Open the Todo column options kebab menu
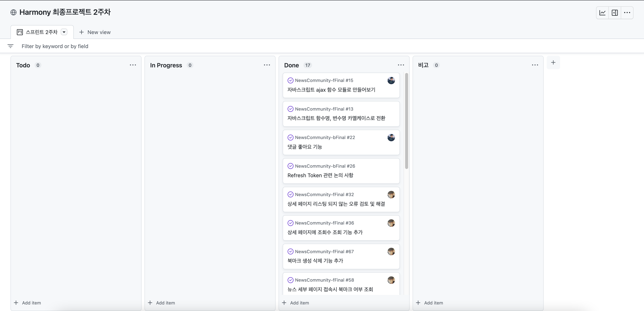The width and height of the screenshot is (644, 311). [133, 65]
